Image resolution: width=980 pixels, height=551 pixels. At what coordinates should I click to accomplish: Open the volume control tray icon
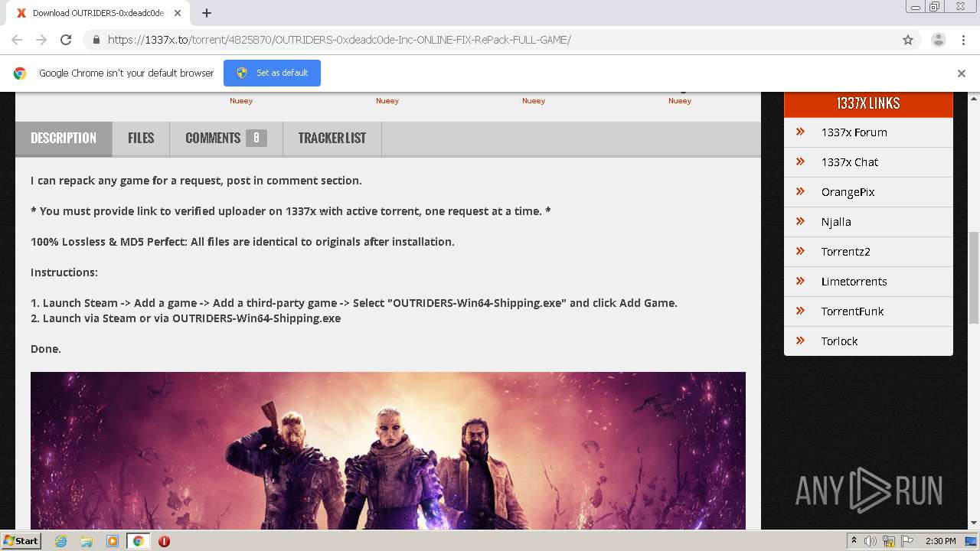point(871,541)
